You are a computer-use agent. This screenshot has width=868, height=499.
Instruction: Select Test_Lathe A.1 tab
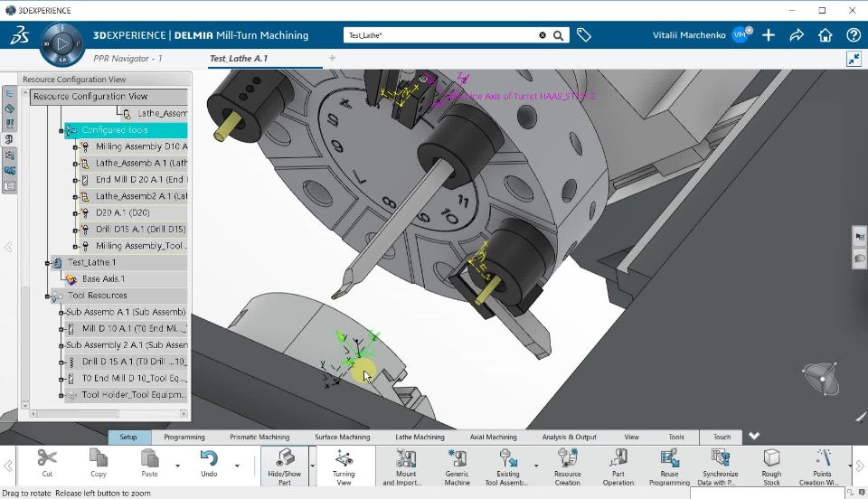pyautogui.click(x=239, y=58)
